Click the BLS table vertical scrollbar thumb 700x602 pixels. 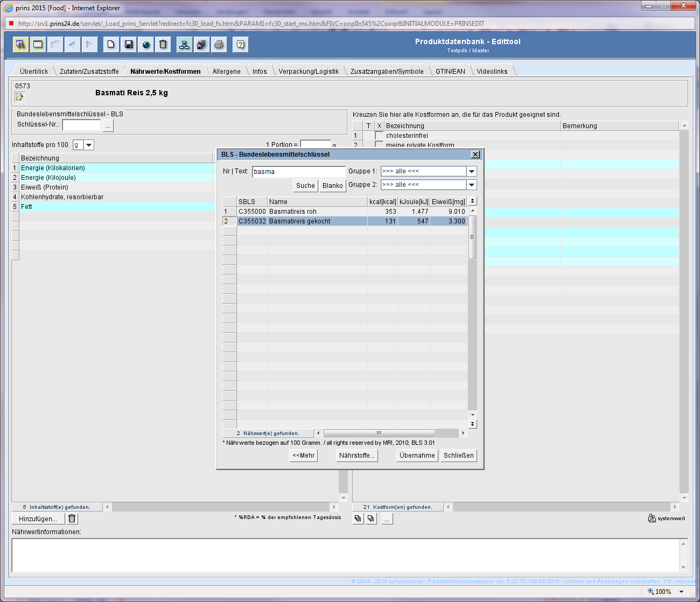[x=473, y=237]
